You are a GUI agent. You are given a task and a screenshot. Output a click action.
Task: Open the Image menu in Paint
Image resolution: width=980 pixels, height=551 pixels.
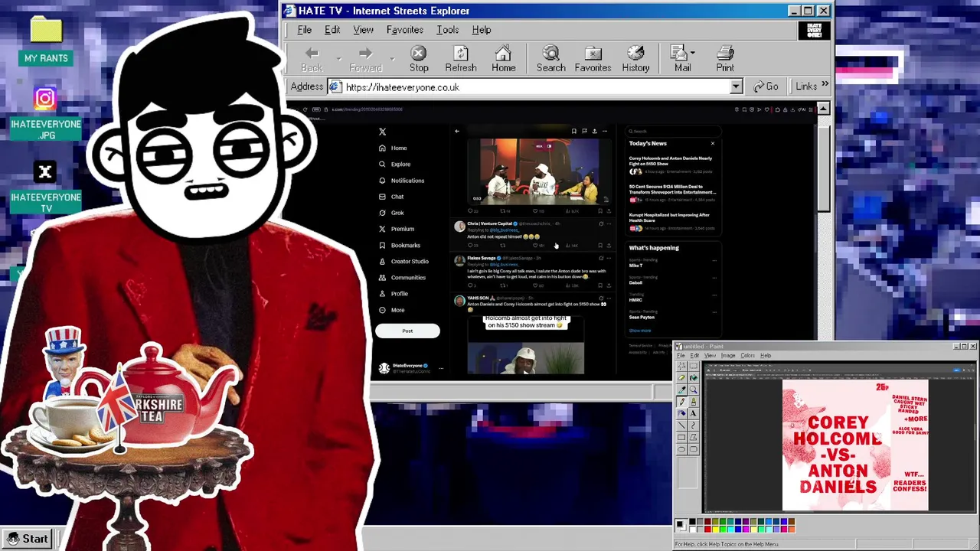click(x=728, y=355)
